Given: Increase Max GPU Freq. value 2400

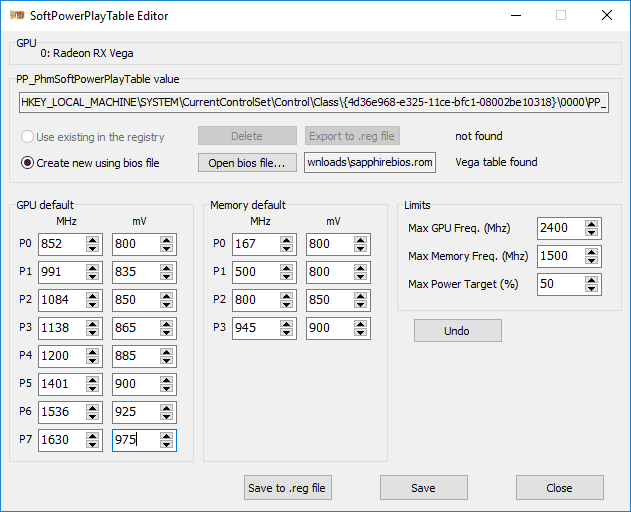Looking at the screenshot, I should pos(592,224).
